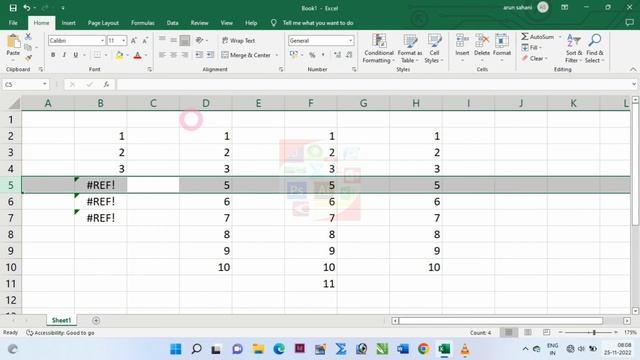The height and width of the screenshot is (360, 640).
Task: Decrease font size
Action: [x=145, y=40]
